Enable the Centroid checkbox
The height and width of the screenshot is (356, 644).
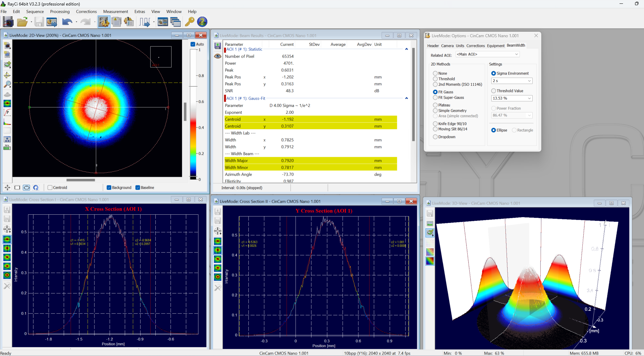(50, 188)
